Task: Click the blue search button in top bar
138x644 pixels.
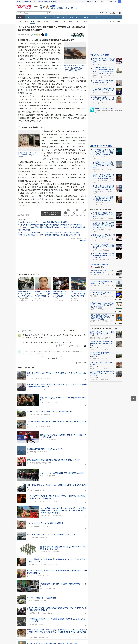Action: pos(120,2)
